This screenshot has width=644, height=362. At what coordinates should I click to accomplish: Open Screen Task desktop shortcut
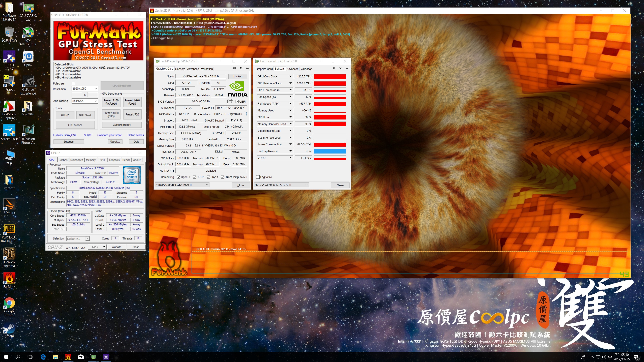[x=9, y=133]
